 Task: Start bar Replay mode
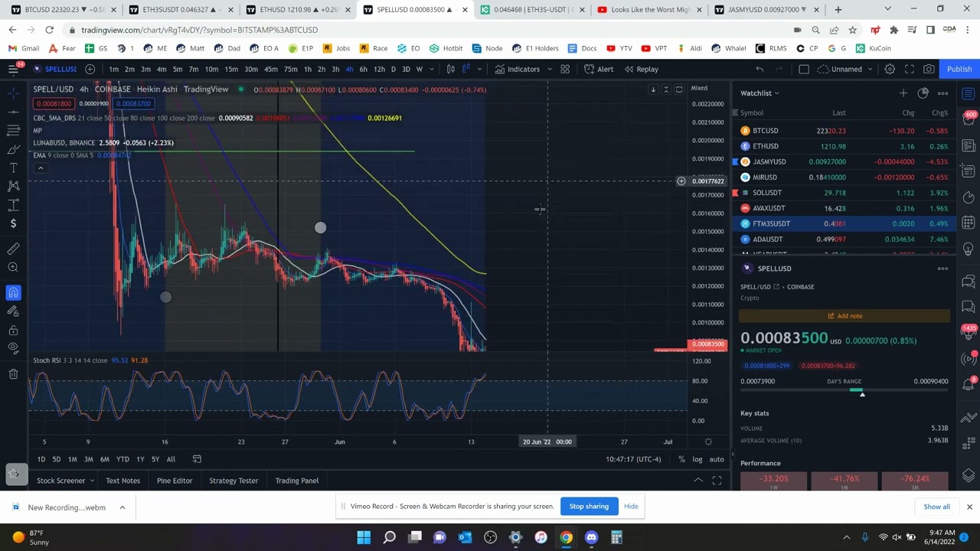(x=640, y=69)
